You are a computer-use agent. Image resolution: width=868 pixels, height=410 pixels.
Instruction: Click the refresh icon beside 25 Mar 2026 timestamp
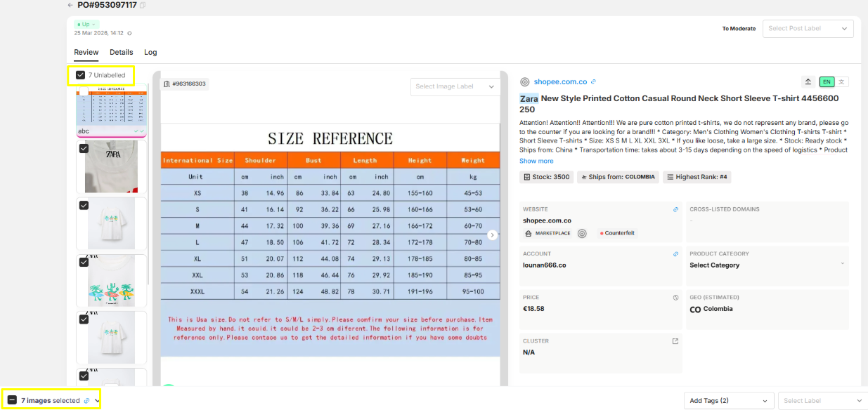(129, 33)
